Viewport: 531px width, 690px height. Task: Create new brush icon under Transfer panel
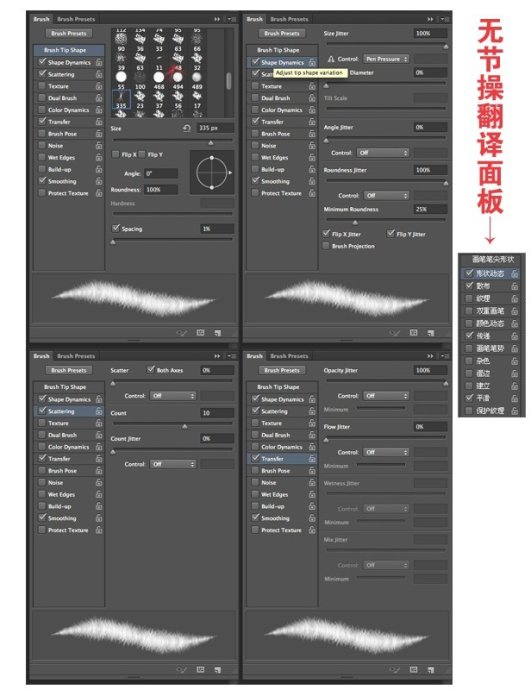pyautogui.click(x=431, y=670)
